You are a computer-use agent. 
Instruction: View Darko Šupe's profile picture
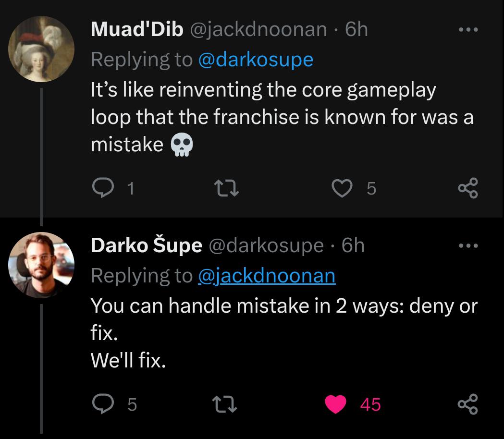pos(41,265)
